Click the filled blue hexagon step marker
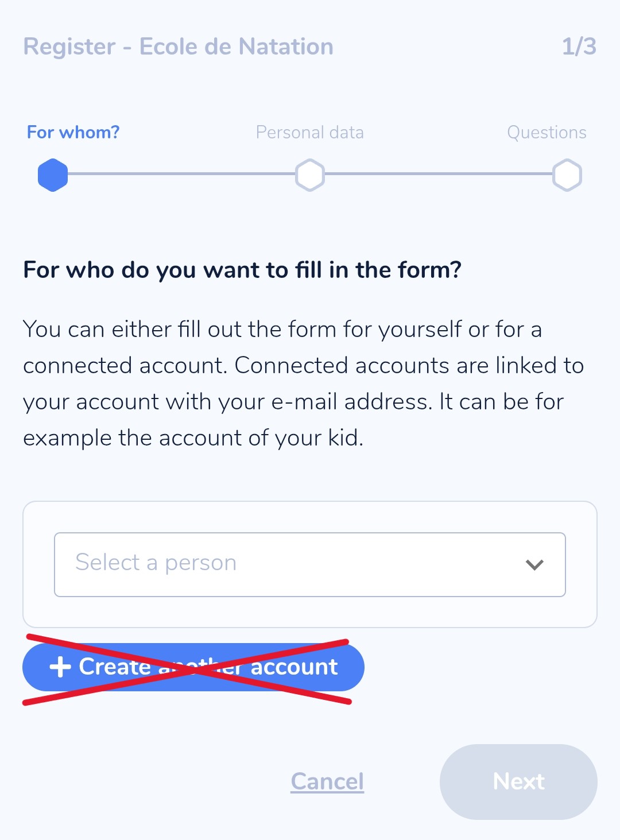620x840 pixels. click(x=53, y=175)
